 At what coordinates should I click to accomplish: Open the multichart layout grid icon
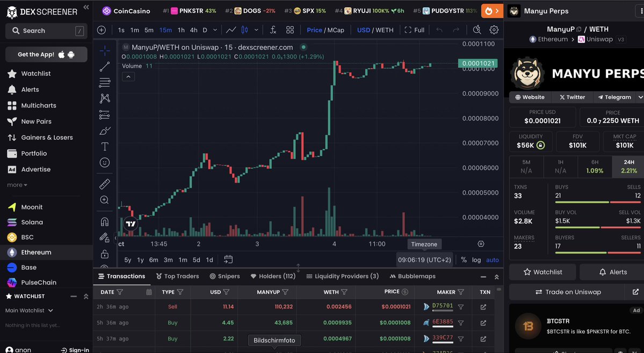290,30
